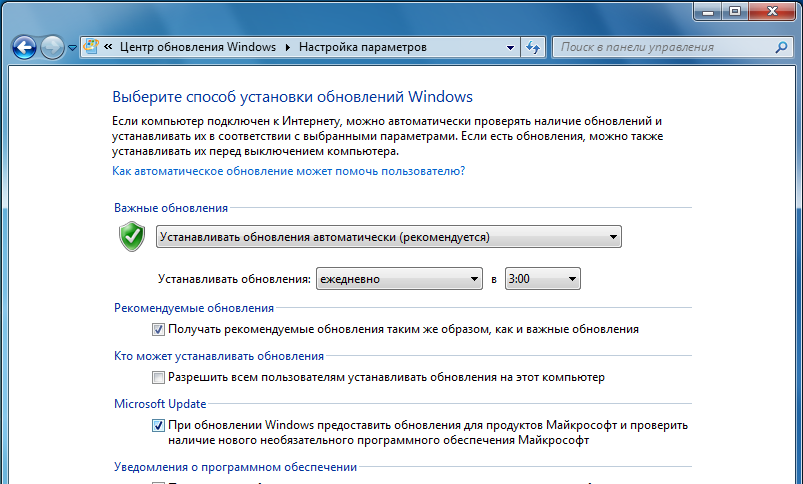Click the Кто может устанавливать обновления label
This screenshot has width=803, height=484.
(x=219, y=356)
